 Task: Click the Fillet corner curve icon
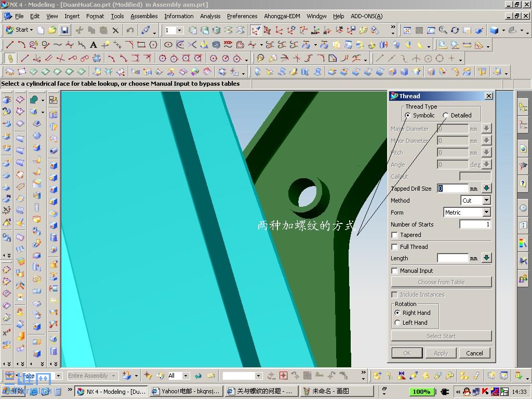[320, 58]
